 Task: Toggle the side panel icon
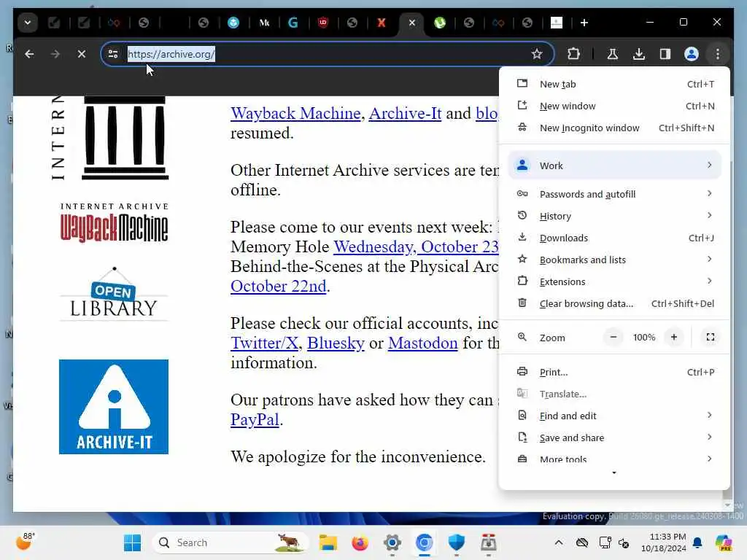pos(665,54)
